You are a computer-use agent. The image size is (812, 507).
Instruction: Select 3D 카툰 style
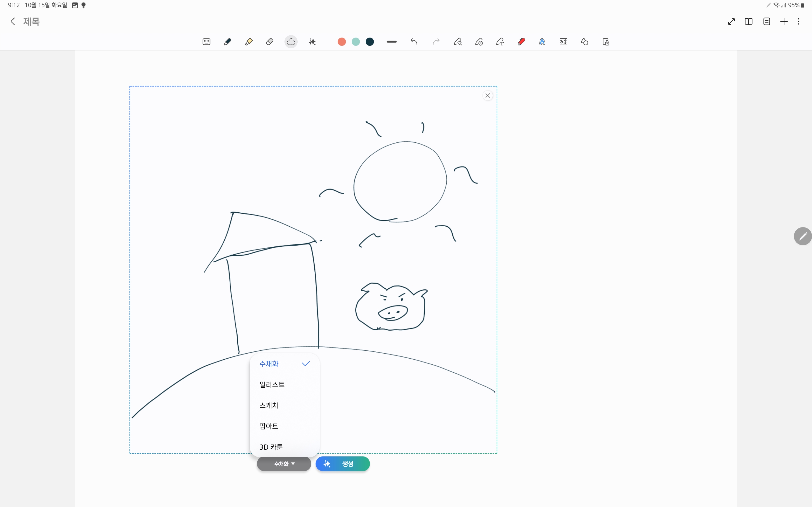click(271, 447)
